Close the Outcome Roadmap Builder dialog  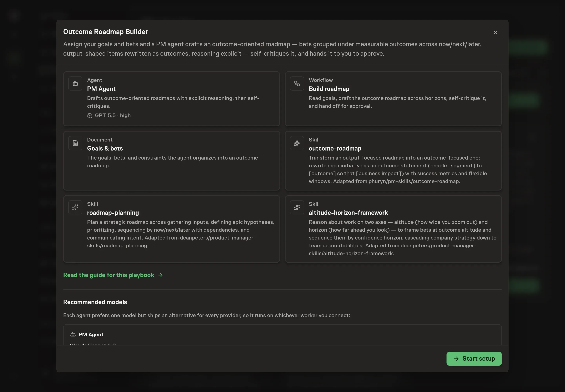(495, 32)
